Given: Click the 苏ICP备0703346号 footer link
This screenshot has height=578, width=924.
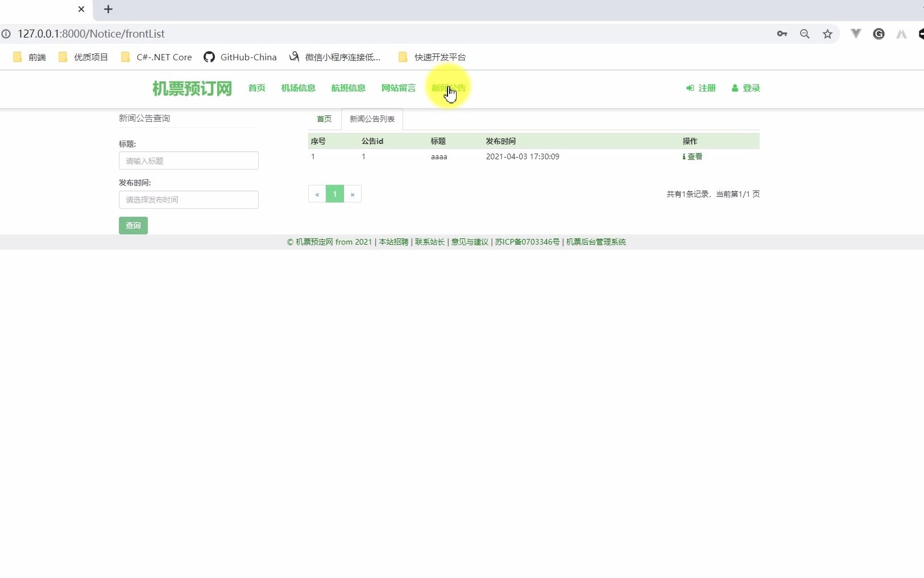Looking at the screenshot, I should [x=527, y=242].
